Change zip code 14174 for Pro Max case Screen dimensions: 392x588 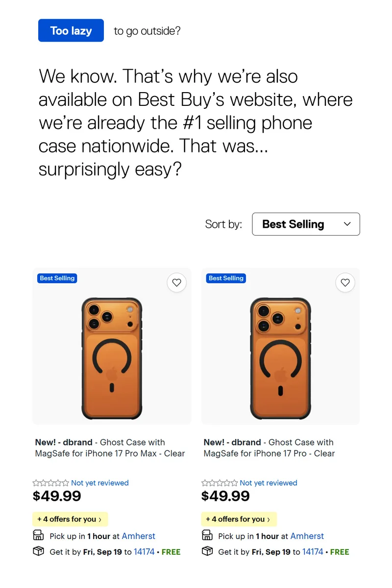click(144, 552)
